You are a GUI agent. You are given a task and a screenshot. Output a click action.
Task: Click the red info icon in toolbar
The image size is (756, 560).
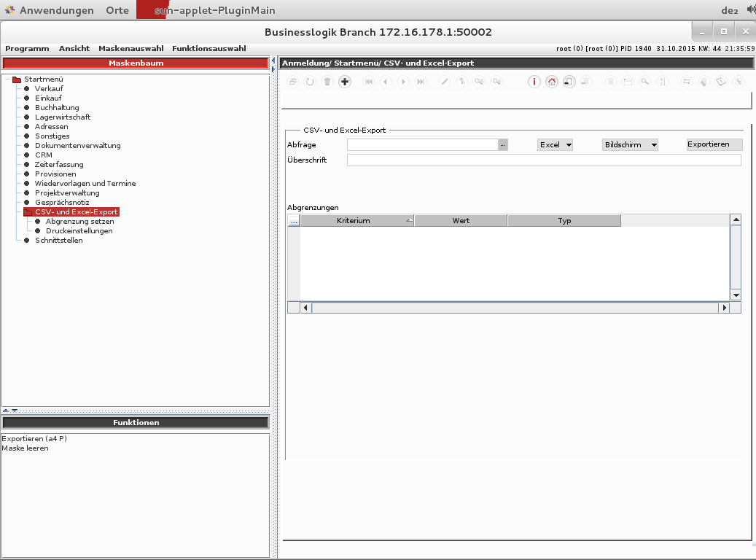click(534, 82)
